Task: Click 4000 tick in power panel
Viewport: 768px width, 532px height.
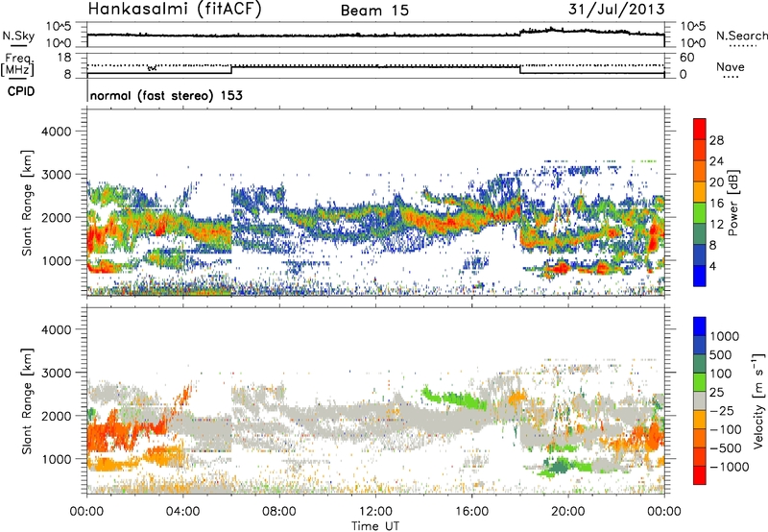Action: coord(56,132)
